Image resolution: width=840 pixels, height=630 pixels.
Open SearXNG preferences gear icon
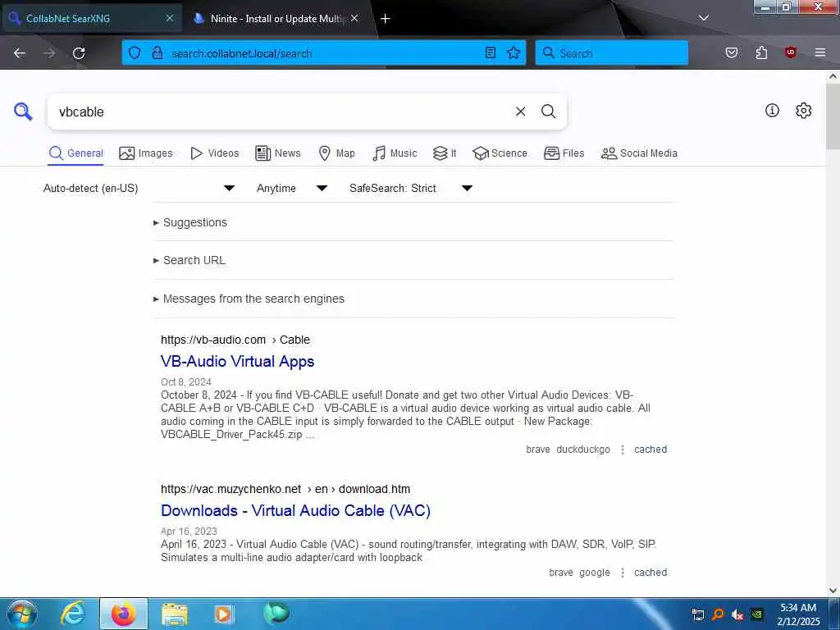(x=803, y=111)
